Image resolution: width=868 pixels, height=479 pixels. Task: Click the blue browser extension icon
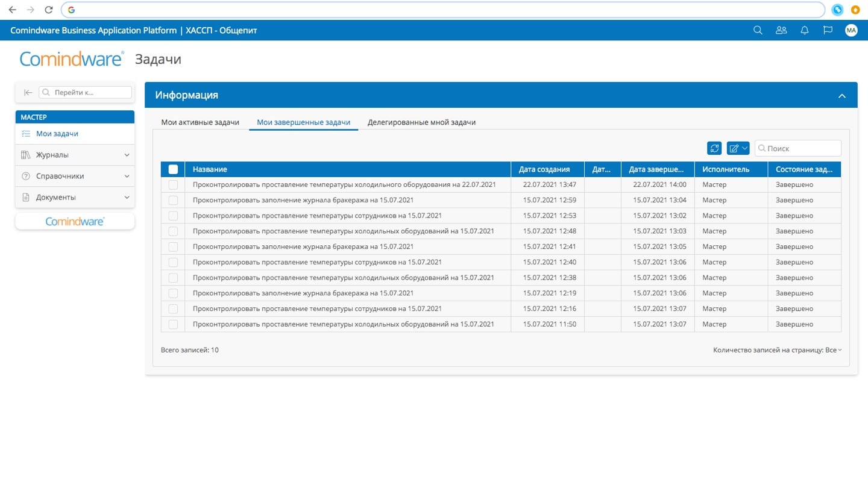click(x=837, y=10)
